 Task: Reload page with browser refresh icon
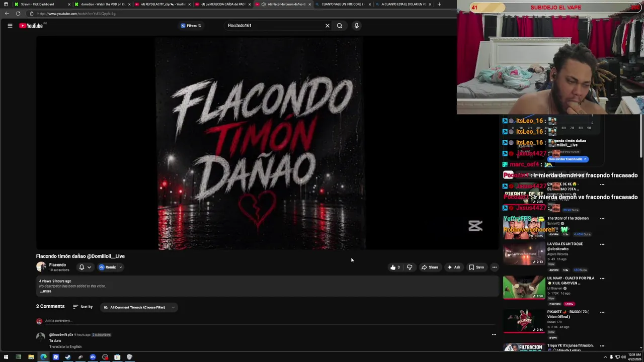tap(18, 14)
